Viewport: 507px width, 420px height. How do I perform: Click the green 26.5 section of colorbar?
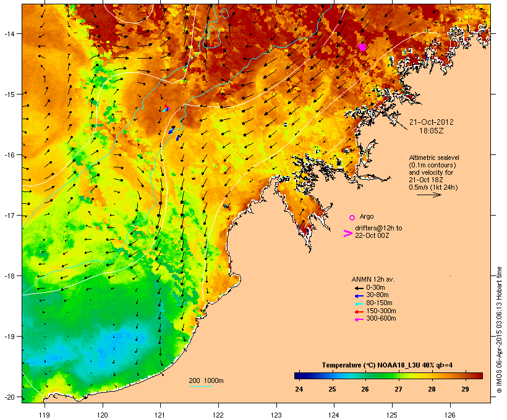381,376
